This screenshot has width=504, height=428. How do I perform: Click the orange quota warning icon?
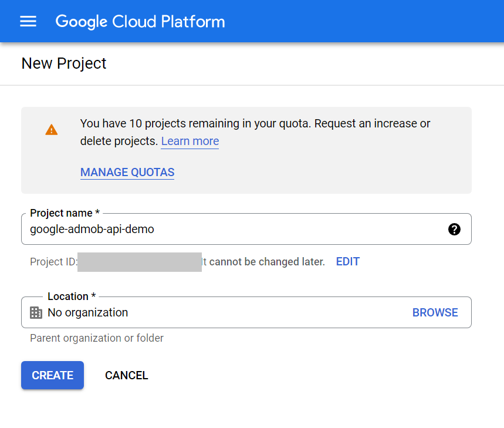[x=52, y=130]
